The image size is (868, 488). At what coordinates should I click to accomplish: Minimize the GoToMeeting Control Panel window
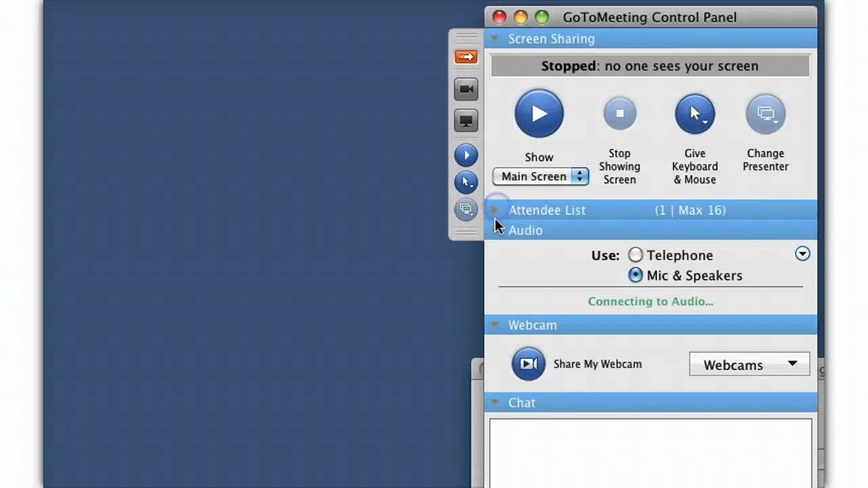pos(520,17)
